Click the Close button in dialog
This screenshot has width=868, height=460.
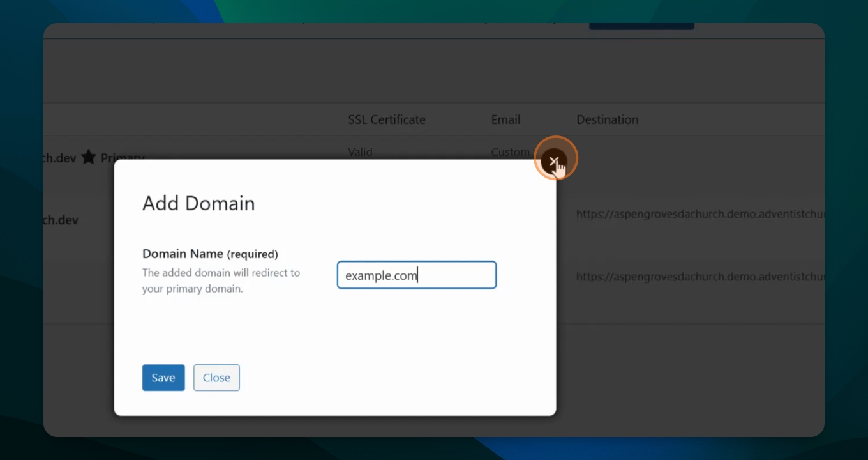pyautogui.click(x=216, y=378)
